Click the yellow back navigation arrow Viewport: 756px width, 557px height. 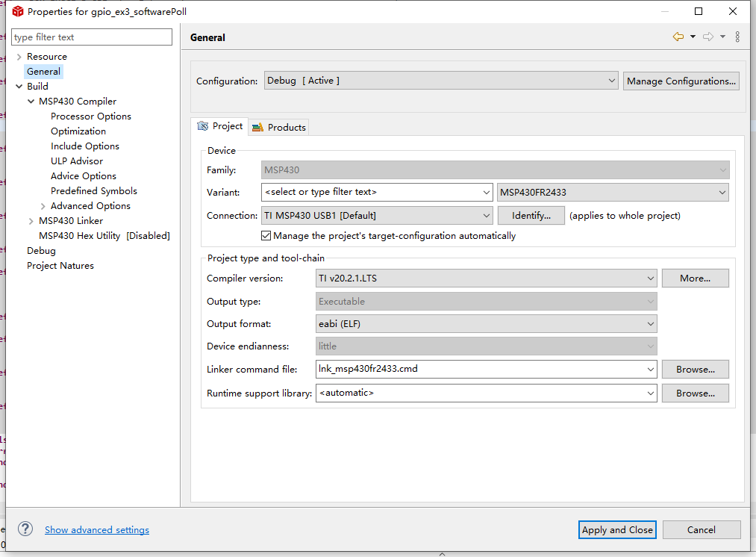click(x=678, y=37)
